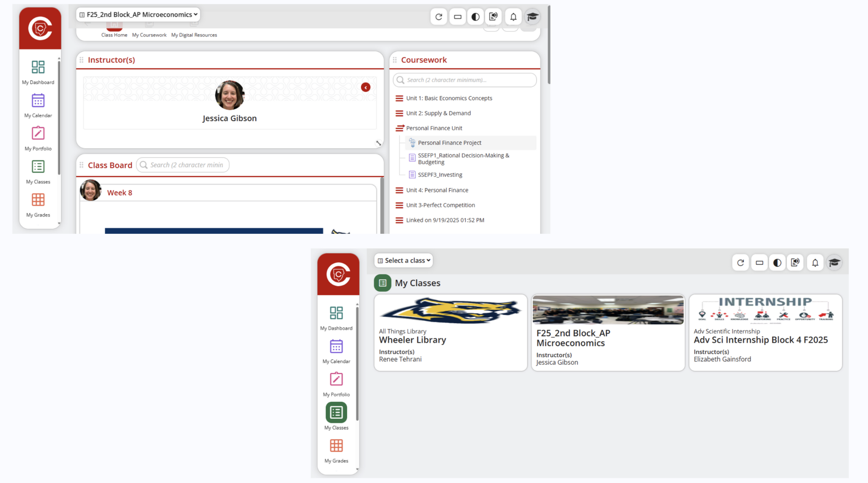Image resolution: width=868 pixels, height=483 pixels.
Task: Click refresh icon in top toolbar
Action: 439,17
